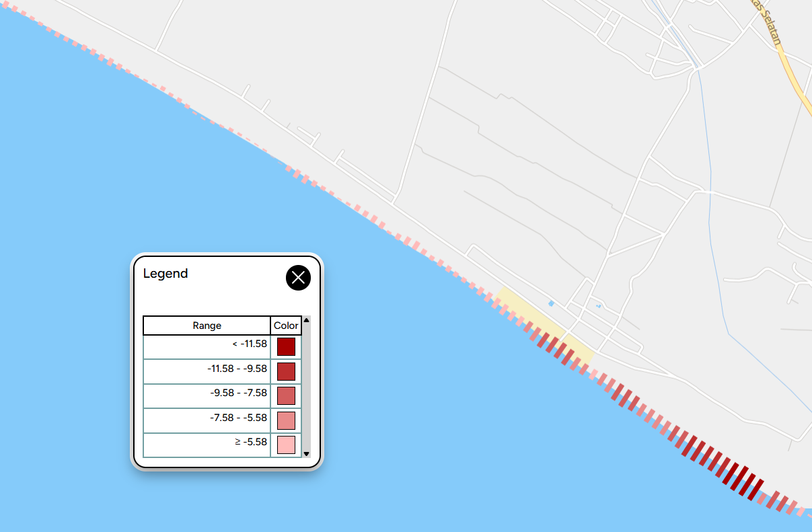
Task: Click the scrollbar down arrow in the legend
Action: [307, 453]
